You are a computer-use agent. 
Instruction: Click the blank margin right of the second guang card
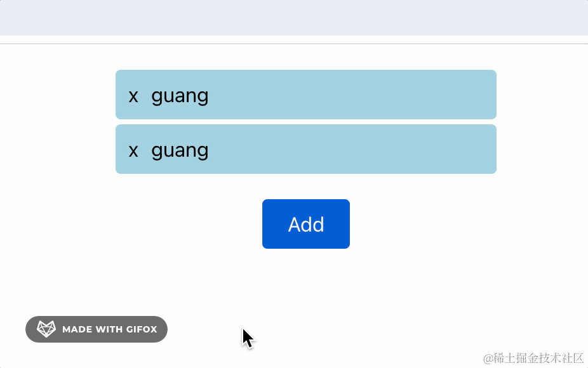(x=542, y=149)
